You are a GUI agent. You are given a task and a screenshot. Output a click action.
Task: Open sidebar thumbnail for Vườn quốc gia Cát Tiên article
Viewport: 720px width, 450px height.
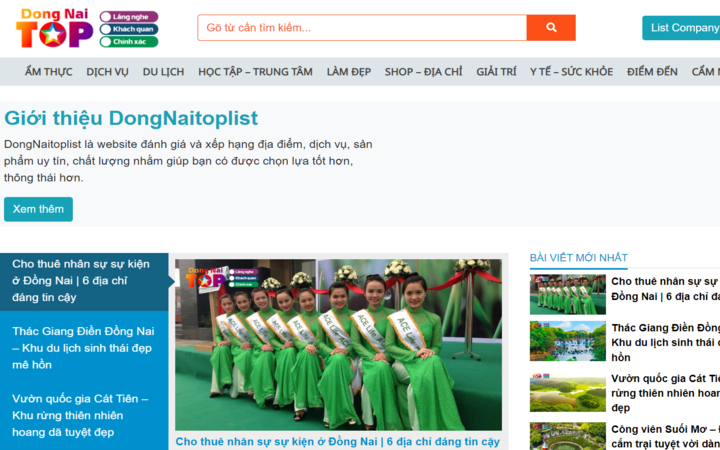click(x=568, y=392)
